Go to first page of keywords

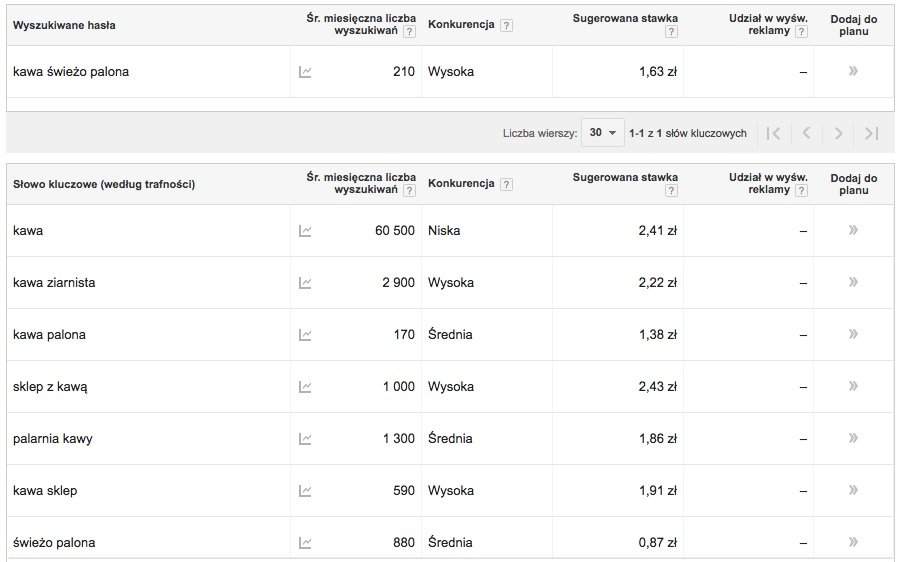tap(773, 134)
